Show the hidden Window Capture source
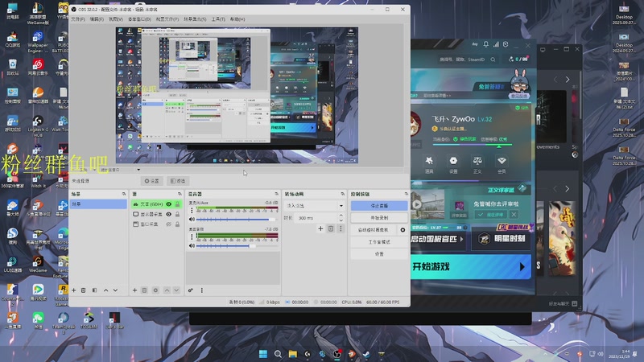 169,224
